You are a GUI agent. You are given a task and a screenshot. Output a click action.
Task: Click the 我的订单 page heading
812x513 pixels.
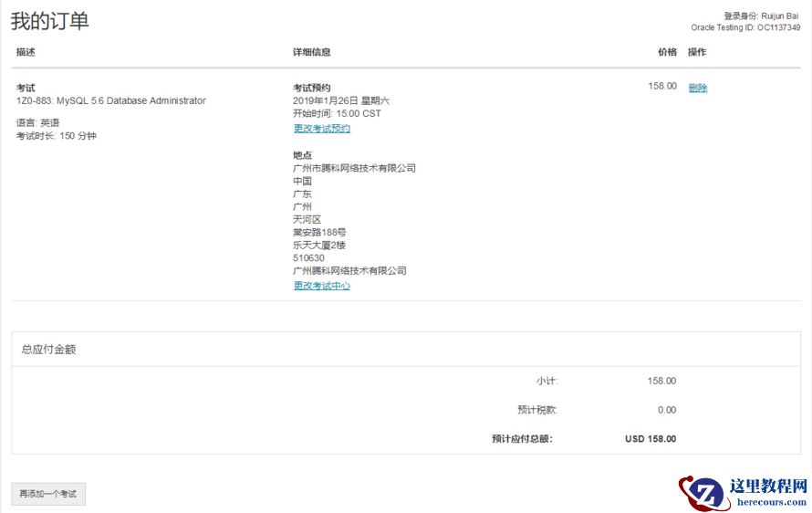(50, 22)
